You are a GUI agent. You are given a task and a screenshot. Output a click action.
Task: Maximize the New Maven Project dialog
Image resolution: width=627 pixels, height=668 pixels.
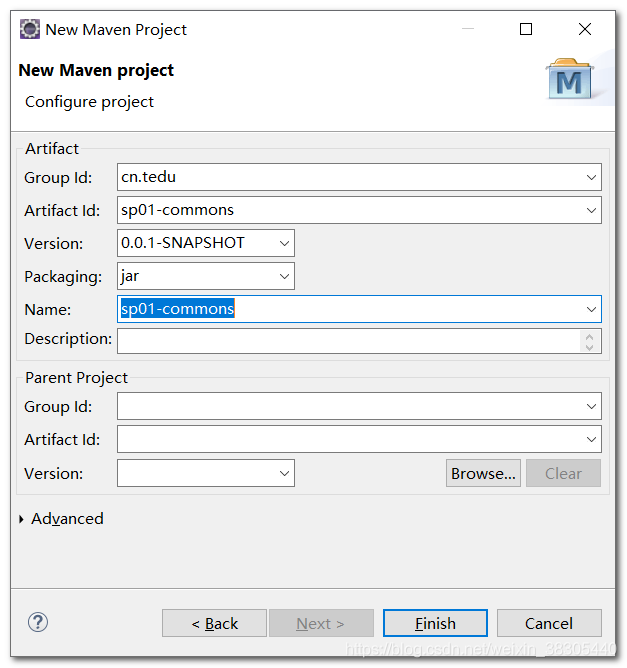[x=526, y=29]
